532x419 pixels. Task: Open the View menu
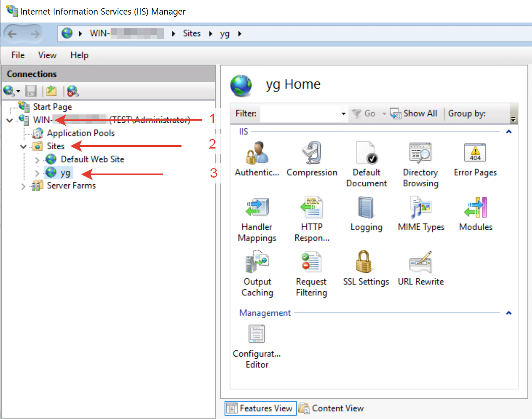(47, 55)
